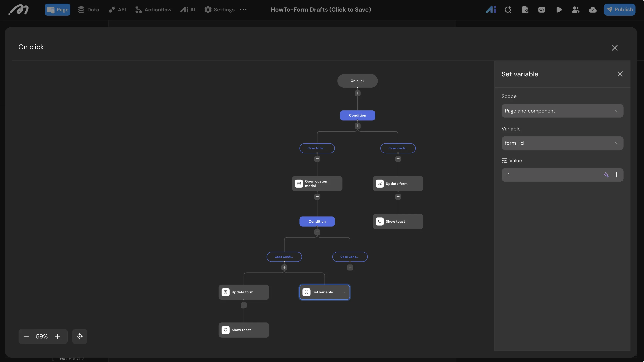Select the bottom-left Update form node

[x=244, y=292]
